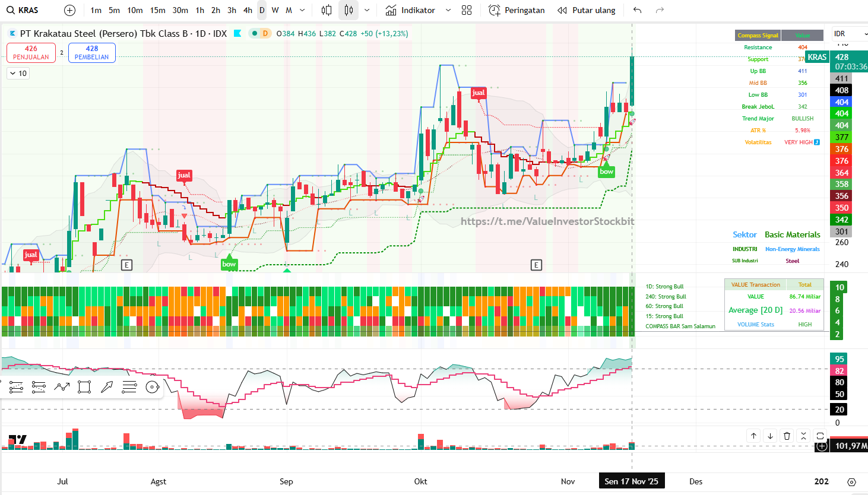Click the 426 PENJUALAN sell button
868x495 pixels.
click(31, 53)
